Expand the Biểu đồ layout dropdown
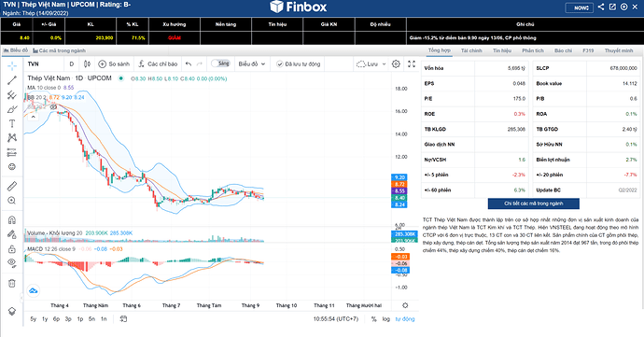Screen dimensions: 644x337 252,64
